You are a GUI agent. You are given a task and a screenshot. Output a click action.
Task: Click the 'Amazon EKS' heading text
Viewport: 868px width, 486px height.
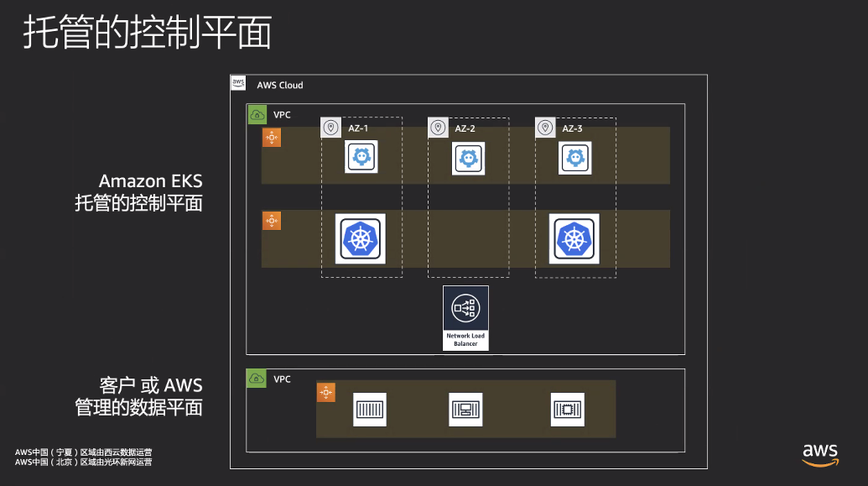coord(151,181)
